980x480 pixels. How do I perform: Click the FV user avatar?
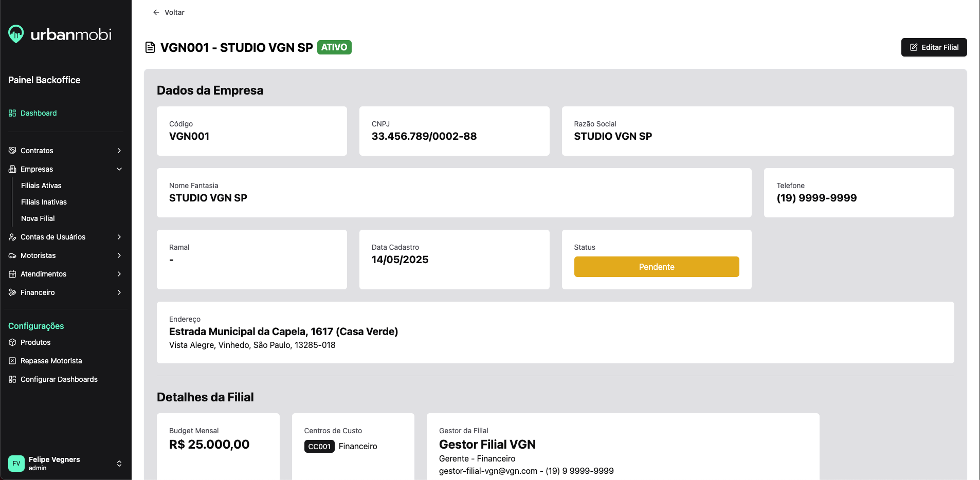(16, 463)
